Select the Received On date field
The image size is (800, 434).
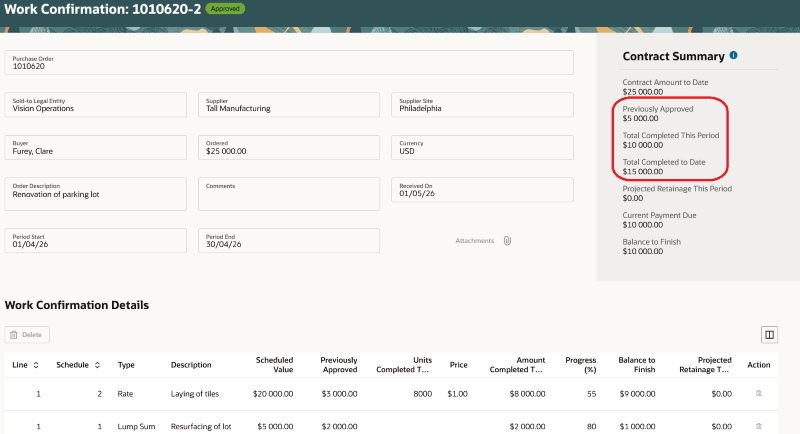point(482,190)
